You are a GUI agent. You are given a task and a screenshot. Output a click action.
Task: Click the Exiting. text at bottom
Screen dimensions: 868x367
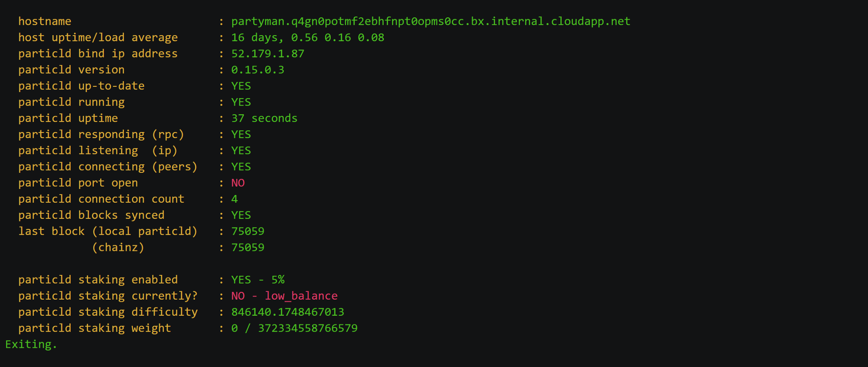(x=31, y=344)
